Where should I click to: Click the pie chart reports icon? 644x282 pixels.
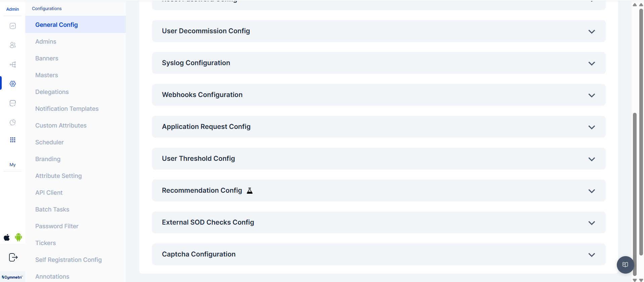[13, 122]
